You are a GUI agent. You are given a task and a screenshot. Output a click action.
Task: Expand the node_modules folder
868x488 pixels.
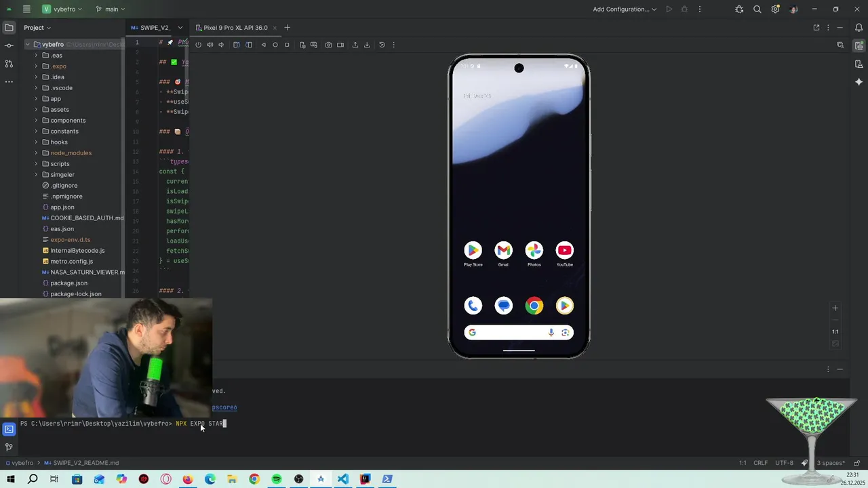36,153
